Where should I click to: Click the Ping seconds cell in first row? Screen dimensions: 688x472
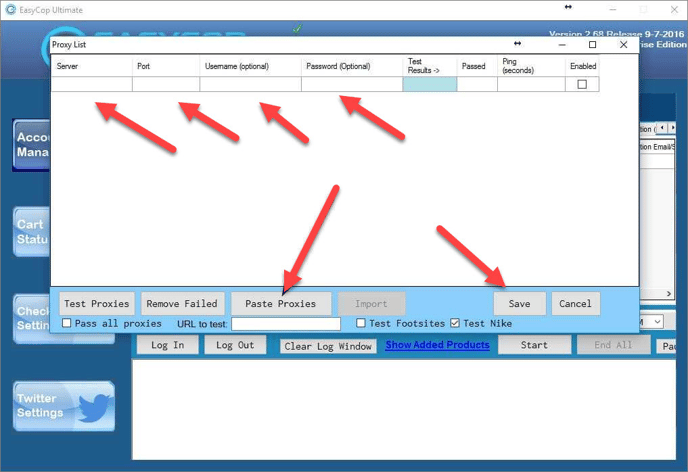click(531, 84)
